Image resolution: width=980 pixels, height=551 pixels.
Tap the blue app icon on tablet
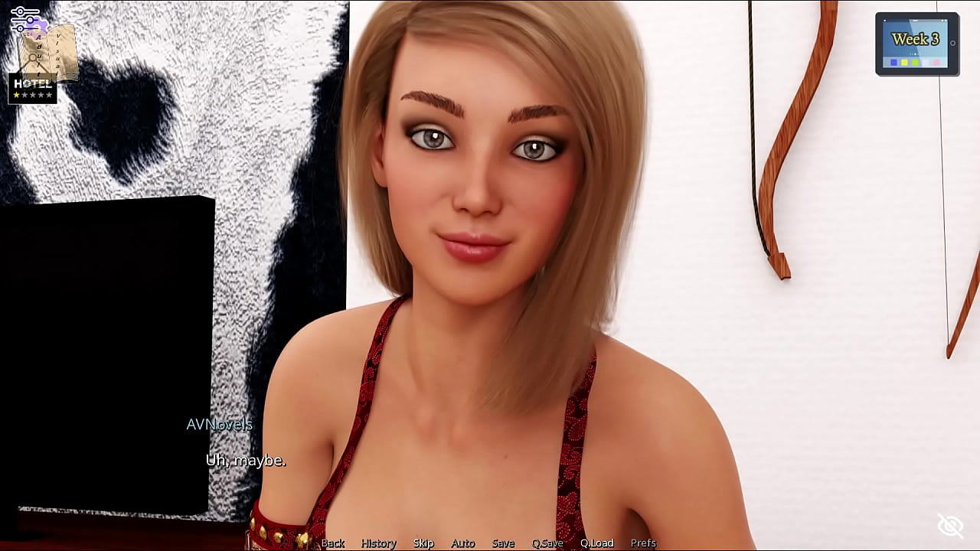point(893,63)
